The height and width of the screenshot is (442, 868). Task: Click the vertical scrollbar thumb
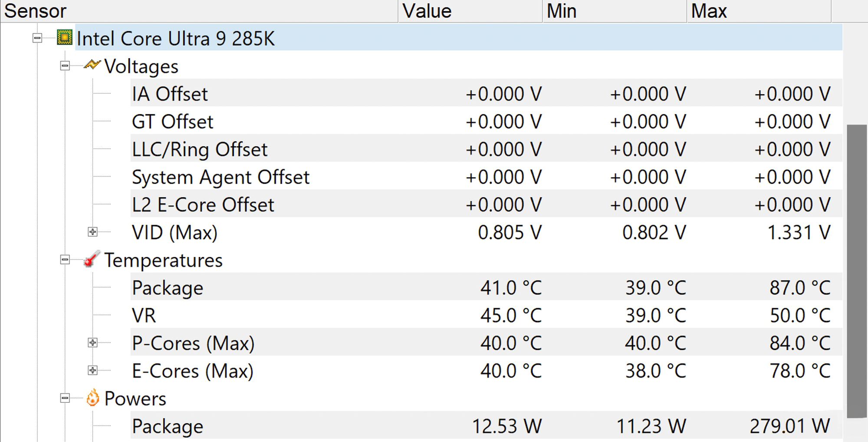[857, 271]
